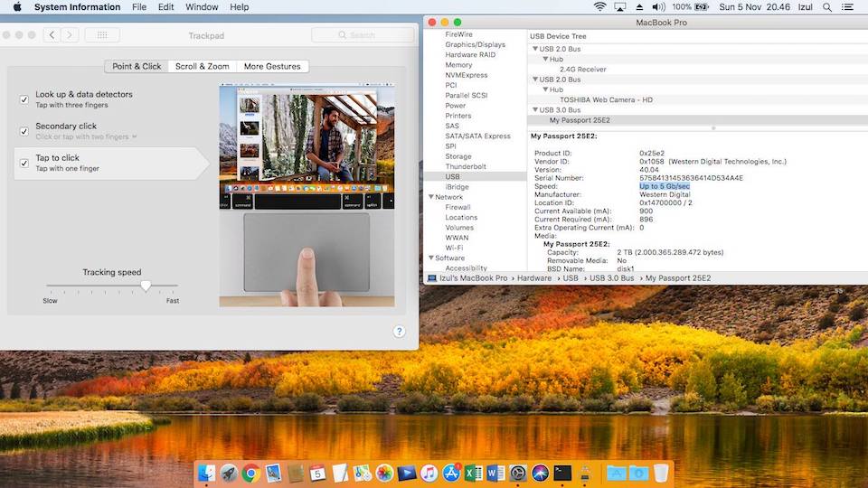Collapse the Software section disclosure triangle

pos(431,258)
